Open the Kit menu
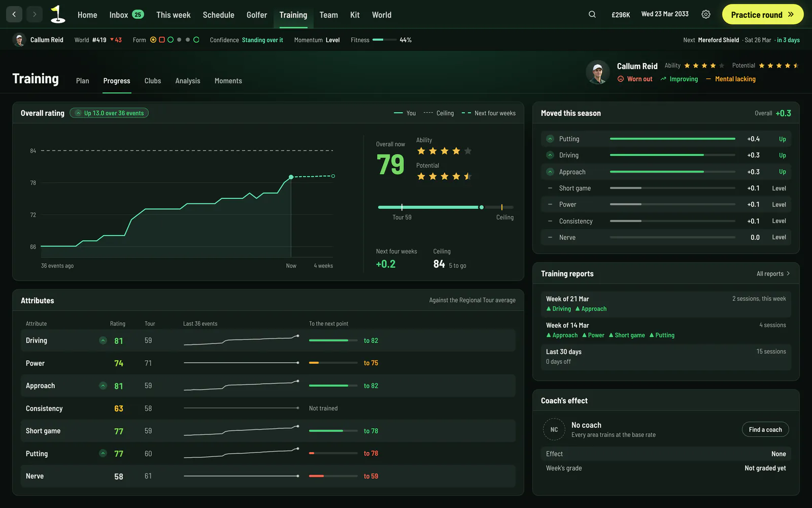This screenshot has height=508, width=812. pyautogui.click(x=355, y=15)
